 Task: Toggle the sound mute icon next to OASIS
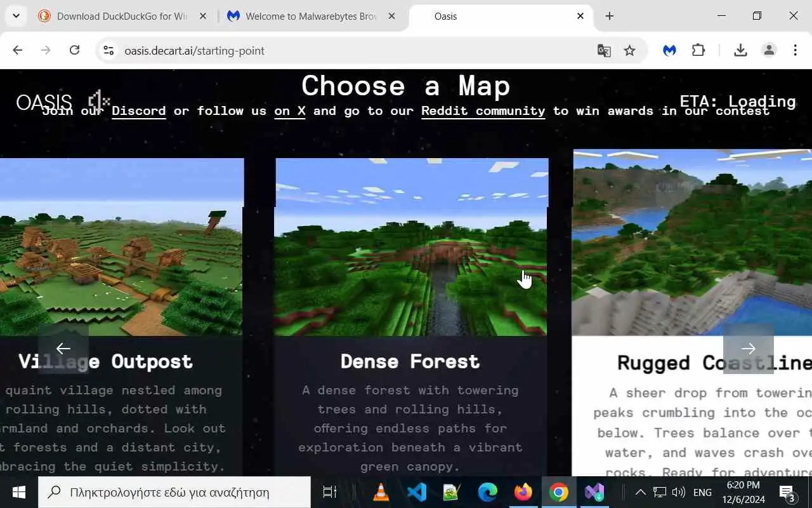tap(99, 101)
